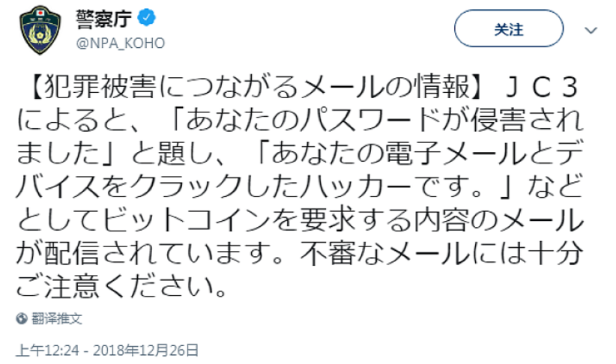This screenshot has height=364, width=616.
Task: Open the @NPA_KOHO handle link
Action: click(120, 43)
